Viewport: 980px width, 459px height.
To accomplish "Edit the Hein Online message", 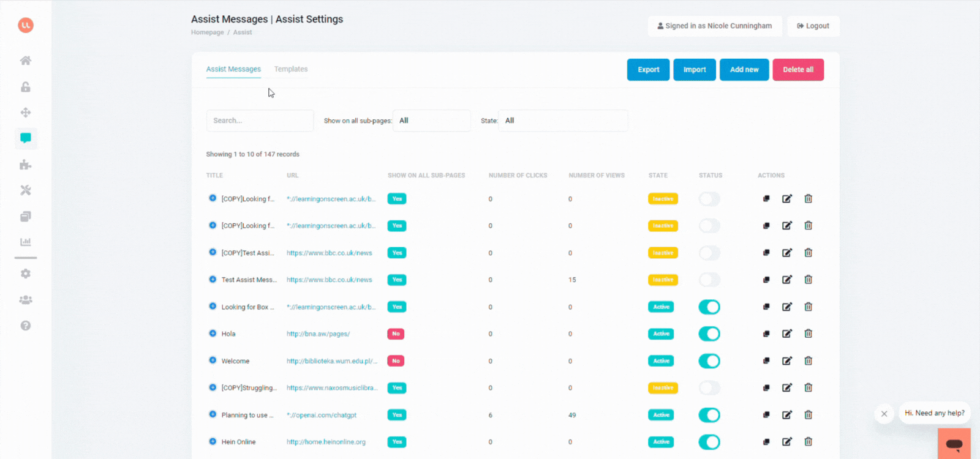I will click(787, 442).
